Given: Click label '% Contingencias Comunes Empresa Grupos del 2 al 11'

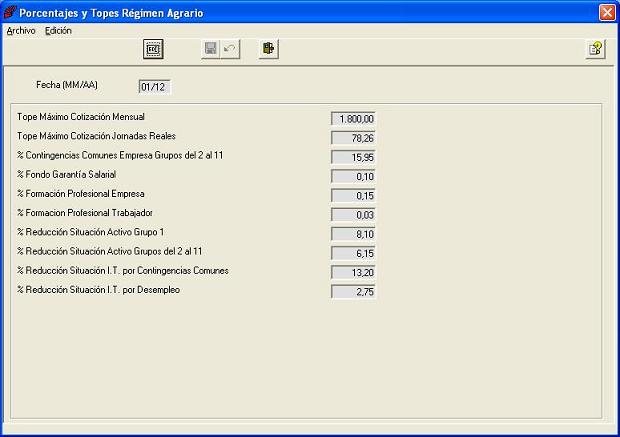Looking at the screenshot, I should pos(120,155).
